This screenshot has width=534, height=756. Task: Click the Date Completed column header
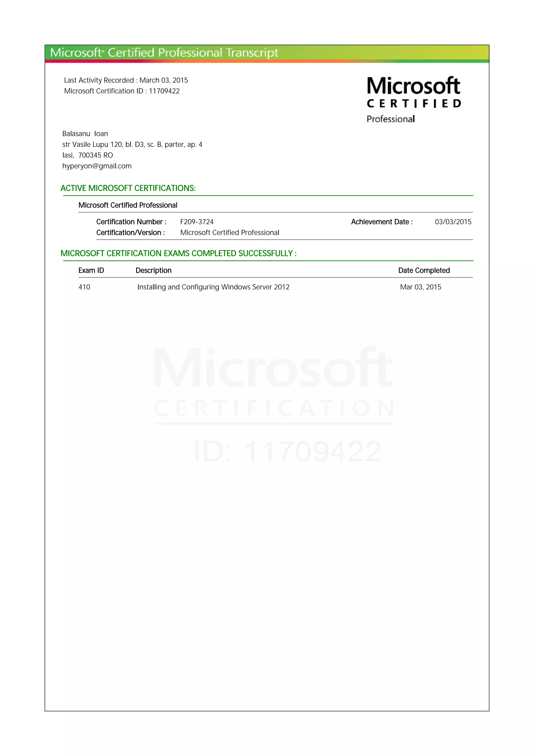click(424, 270)
